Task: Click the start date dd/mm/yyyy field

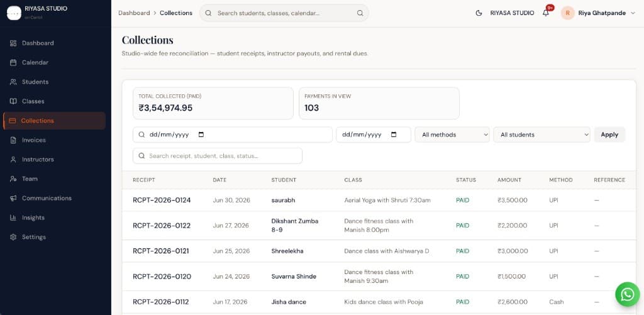Action: (x=233, y=135)
